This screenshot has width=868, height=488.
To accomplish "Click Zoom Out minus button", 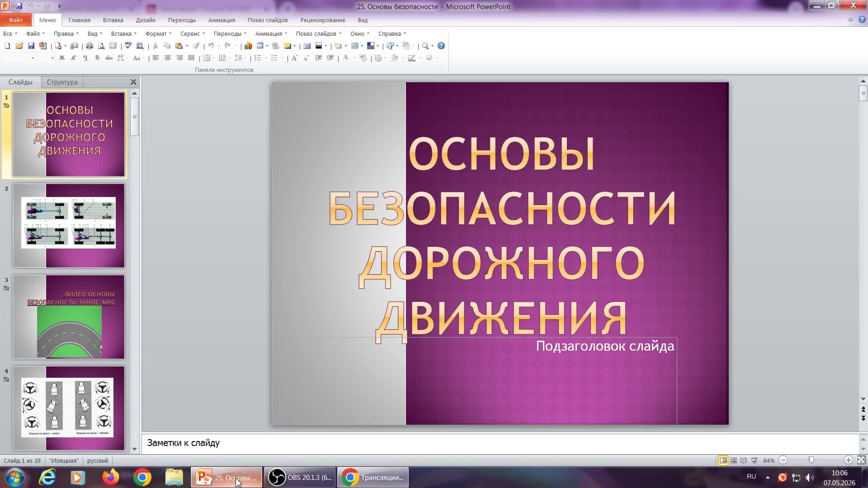I will pyautogui.click(x=783, y=460).
